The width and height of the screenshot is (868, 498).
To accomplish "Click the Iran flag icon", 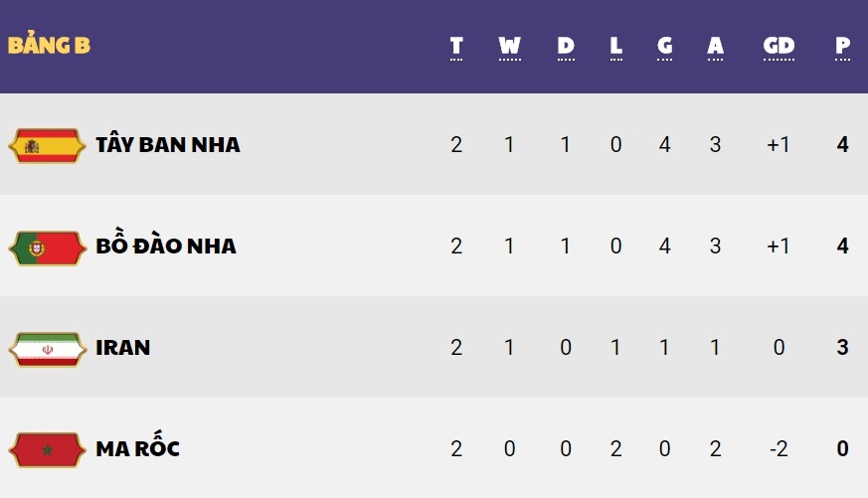I will click(x=47, y=348).
